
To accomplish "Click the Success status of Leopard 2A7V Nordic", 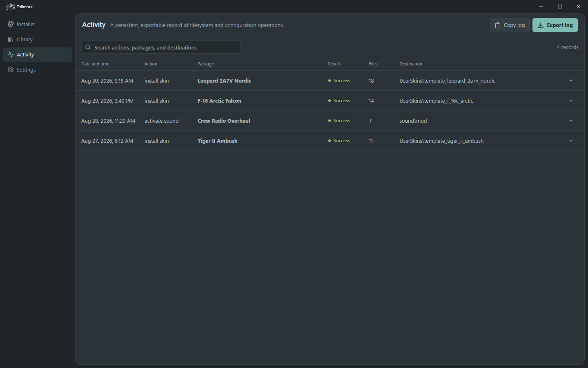I will coord(339,81).
